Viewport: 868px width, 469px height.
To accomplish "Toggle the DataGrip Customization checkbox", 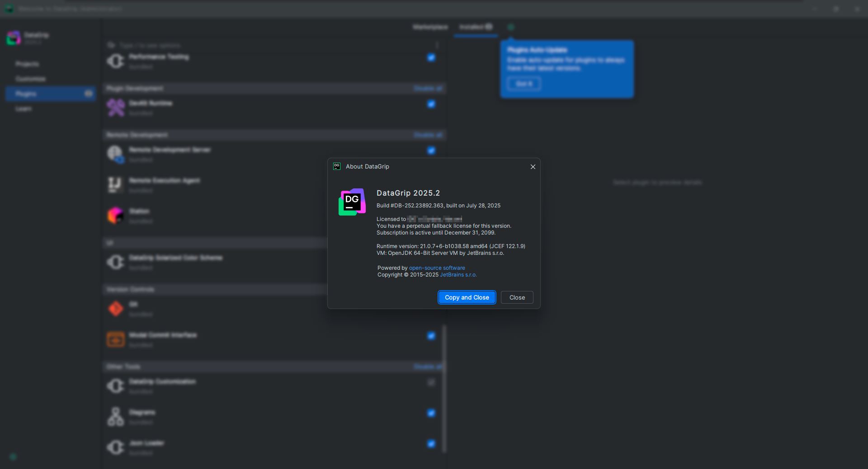I will point(431,382).
